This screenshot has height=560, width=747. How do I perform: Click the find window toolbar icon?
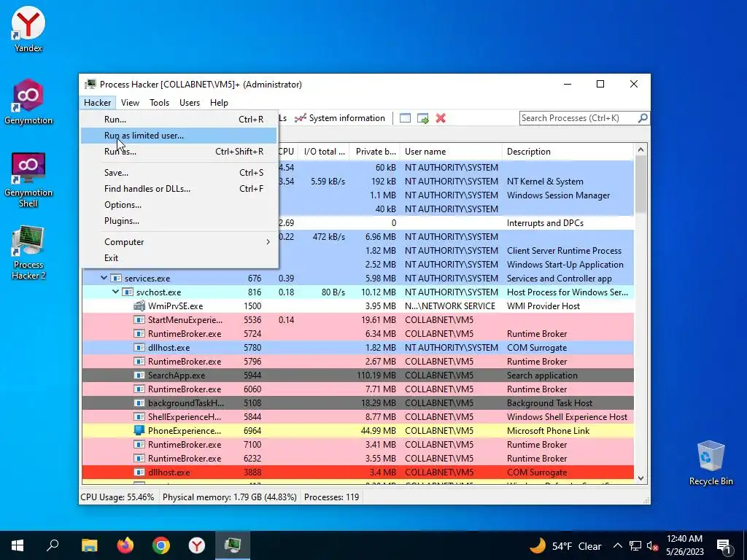click(x=405, y=118)
